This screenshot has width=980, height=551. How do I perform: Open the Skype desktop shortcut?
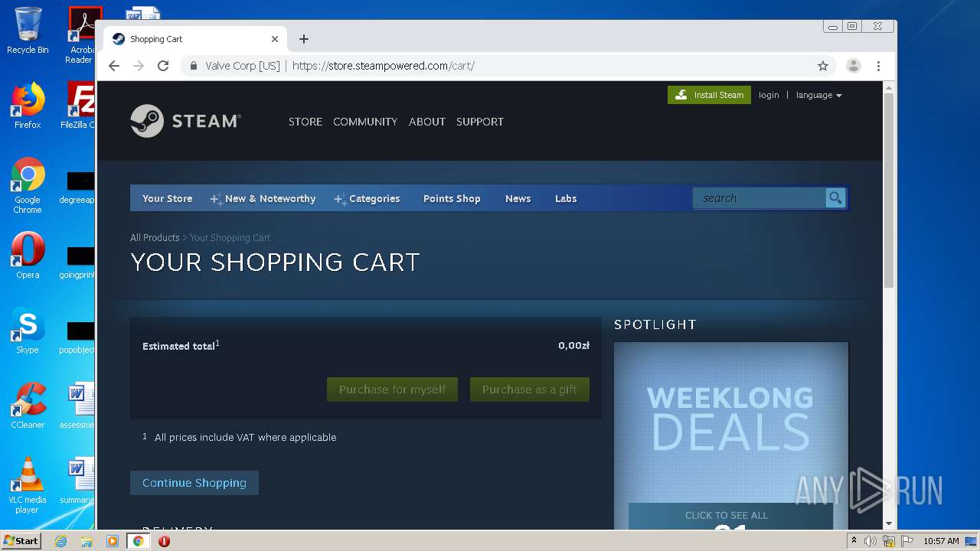click(28, 331)
